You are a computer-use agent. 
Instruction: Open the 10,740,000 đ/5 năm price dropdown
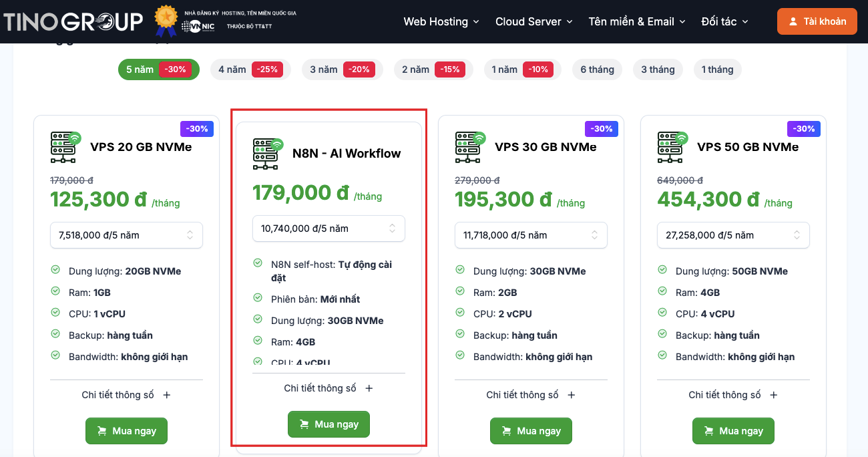[x=329, y=228]
